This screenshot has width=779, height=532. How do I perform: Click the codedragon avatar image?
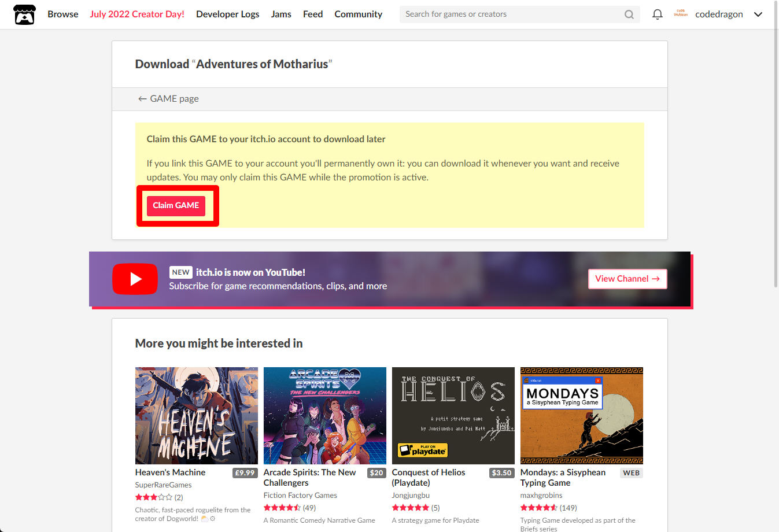pos(681,14)
